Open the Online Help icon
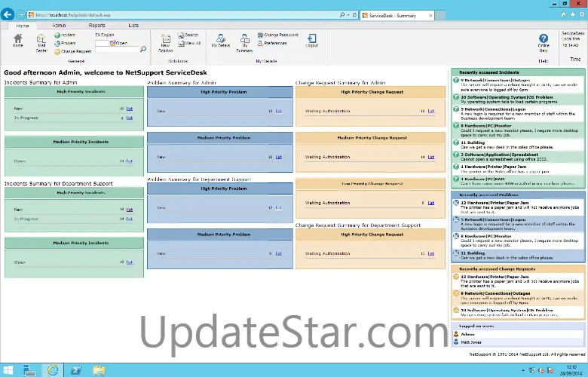Viewport: 588px width, 377px height. click(544, 43)
